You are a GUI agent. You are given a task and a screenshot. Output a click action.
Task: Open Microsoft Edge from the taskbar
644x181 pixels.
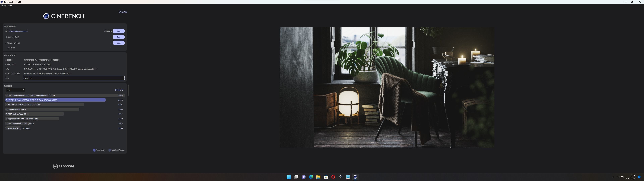click(311, 177)
